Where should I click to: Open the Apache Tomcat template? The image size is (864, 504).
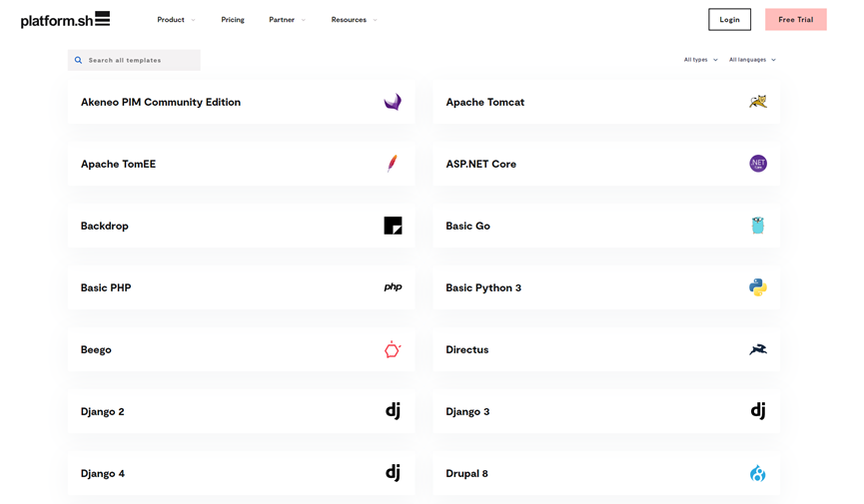click(x=606, y=102)
